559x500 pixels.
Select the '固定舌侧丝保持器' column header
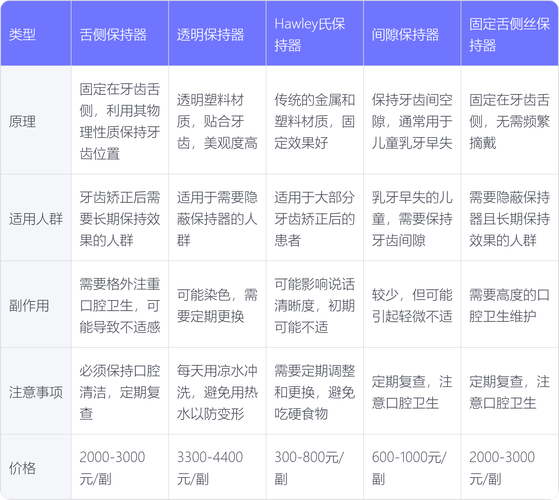coord(509,33)
